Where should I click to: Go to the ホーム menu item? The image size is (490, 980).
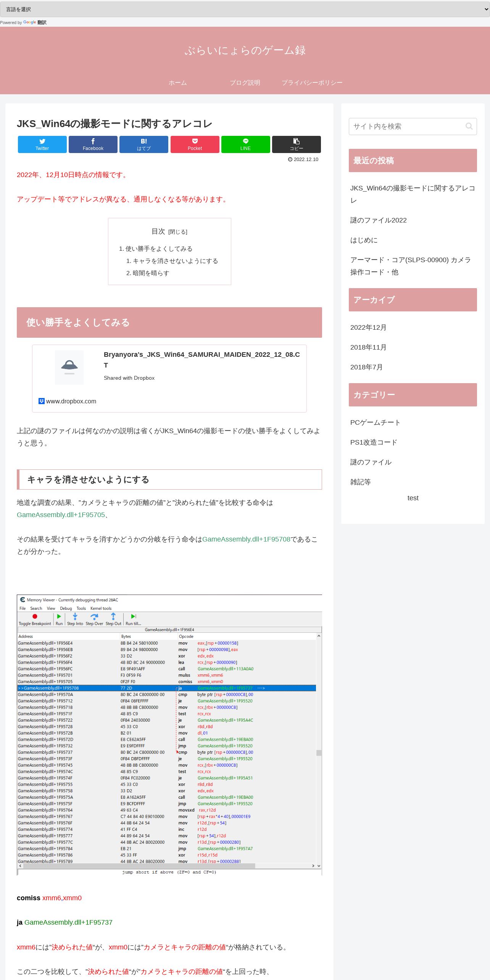[178, 82]
